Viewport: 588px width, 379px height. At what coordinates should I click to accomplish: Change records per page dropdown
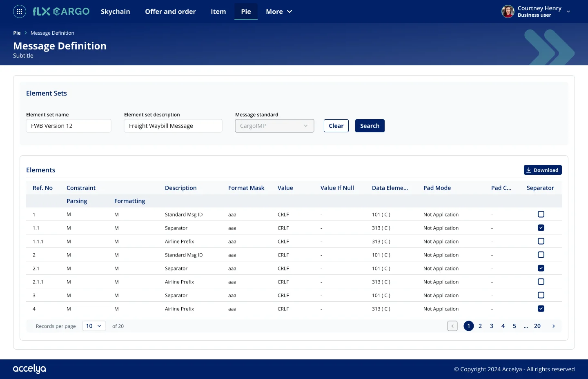click(94, 326)
